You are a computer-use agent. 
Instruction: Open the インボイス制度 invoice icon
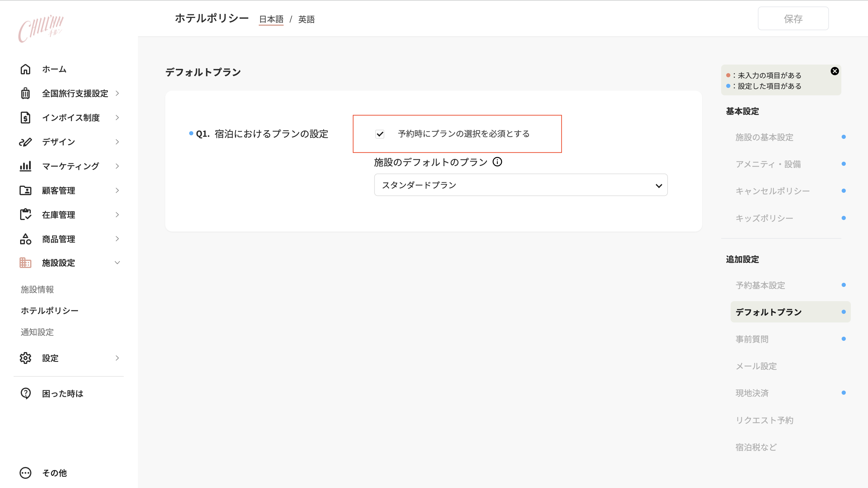[x=26, y=117]
